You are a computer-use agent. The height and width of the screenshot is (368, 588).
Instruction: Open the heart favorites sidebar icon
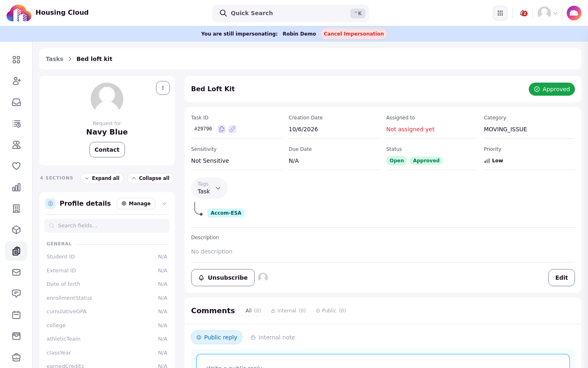pyautogui.click(x=16, y=166)
